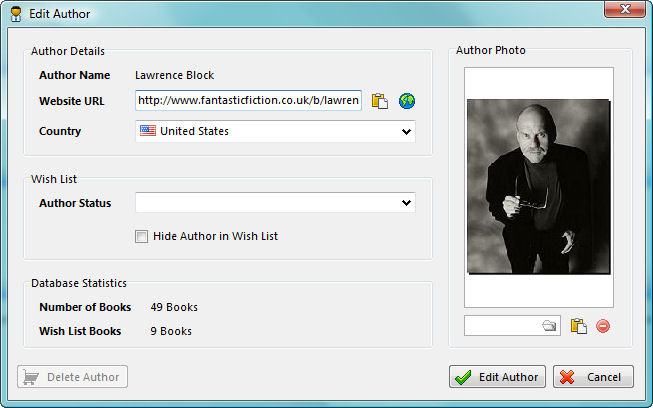
Task: Click the Delete Author button
Action: 72,377
